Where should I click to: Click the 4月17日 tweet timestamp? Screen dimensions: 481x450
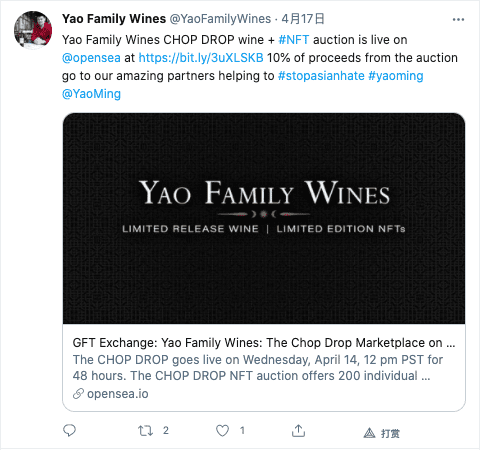[303, 19]
